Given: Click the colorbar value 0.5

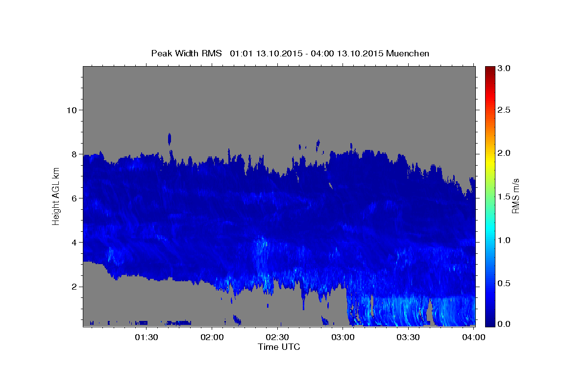Looking at the screenshot, I should [504, 283].
